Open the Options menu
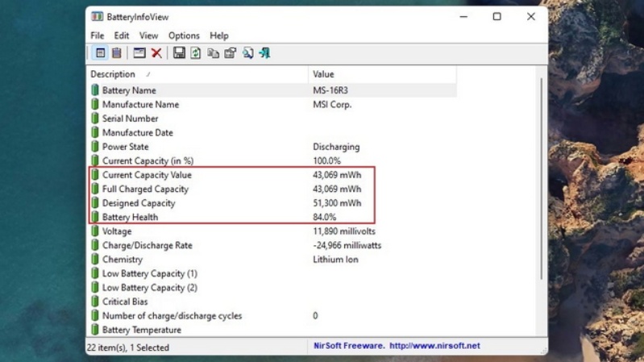Image resolution: width=644 pixels, height=362 pixels. coord(184,35)
